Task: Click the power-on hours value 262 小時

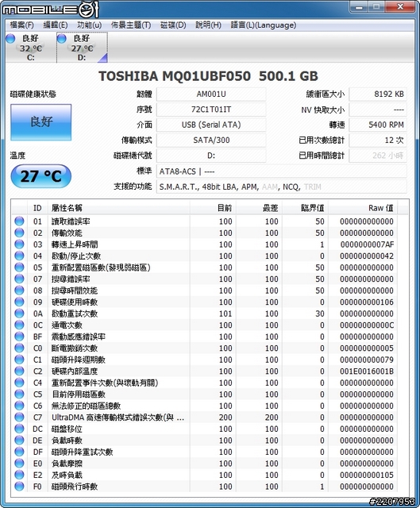Action: (x=378, y=156)
